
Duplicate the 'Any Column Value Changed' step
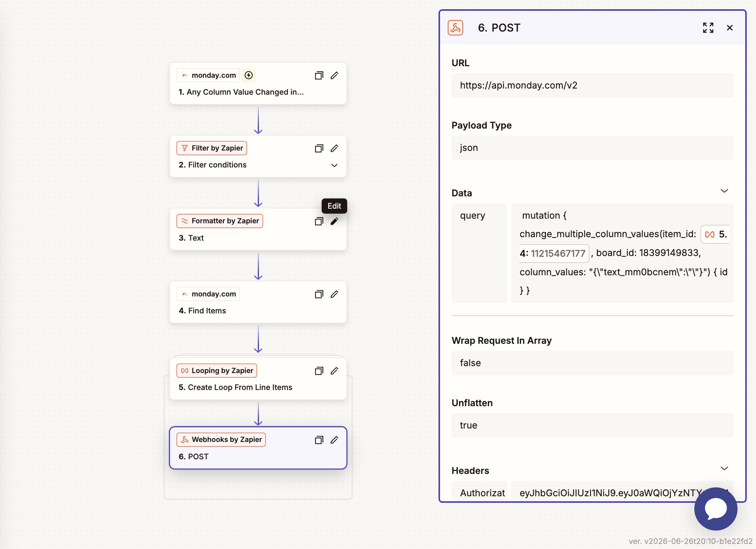pos(319,75)
